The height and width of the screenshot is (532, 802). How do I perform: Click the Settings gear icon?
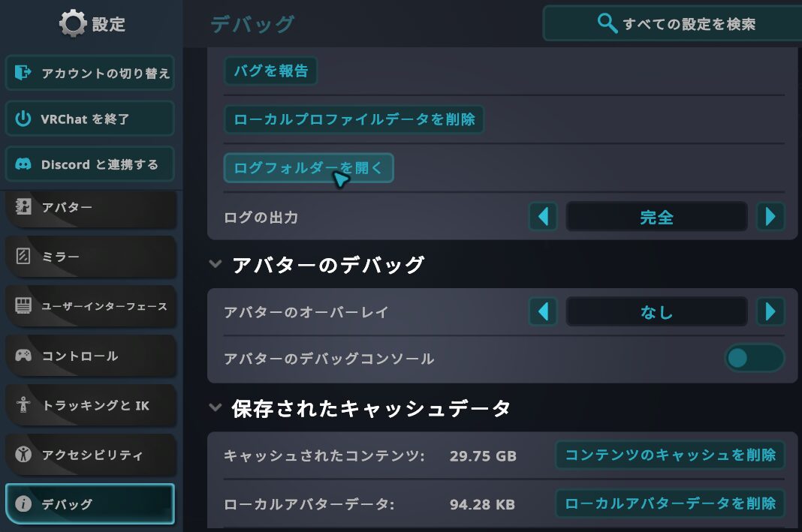[72, 24]
